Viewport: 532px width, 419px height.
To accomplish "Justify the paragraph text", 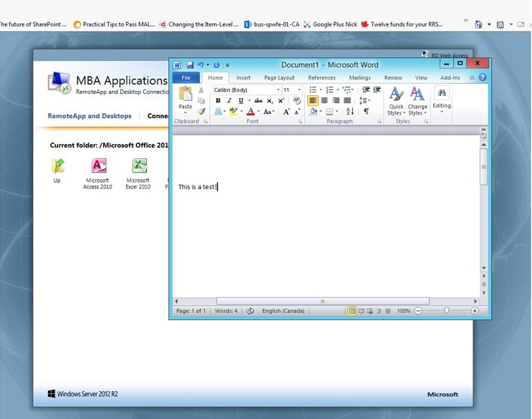I will [x=347, y=100].
